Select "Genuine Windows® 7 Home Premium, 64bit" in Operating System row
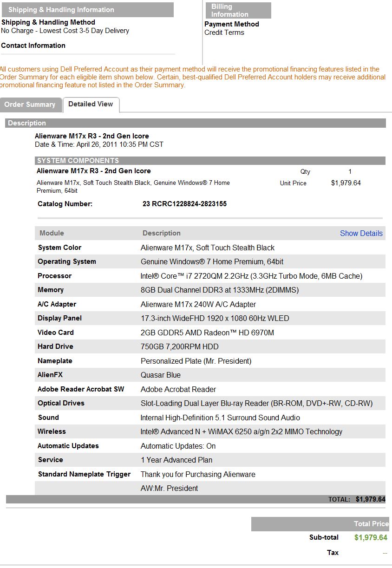Image resolution: width=392 pixels, height=568 pixels. 212,262
